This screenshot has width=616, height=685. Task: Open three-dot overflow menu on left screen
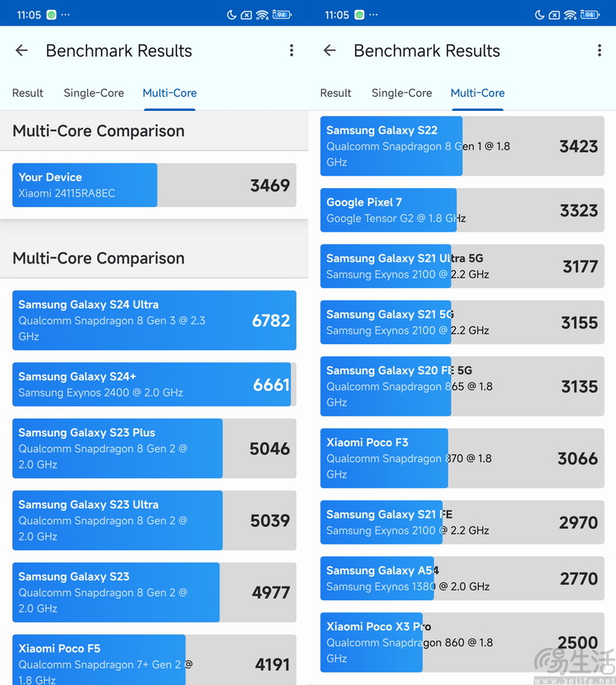click(x=292, y=51)
